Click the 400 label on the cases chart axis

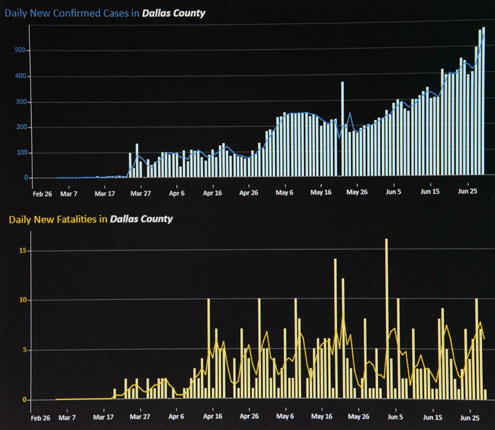(21, 76)
